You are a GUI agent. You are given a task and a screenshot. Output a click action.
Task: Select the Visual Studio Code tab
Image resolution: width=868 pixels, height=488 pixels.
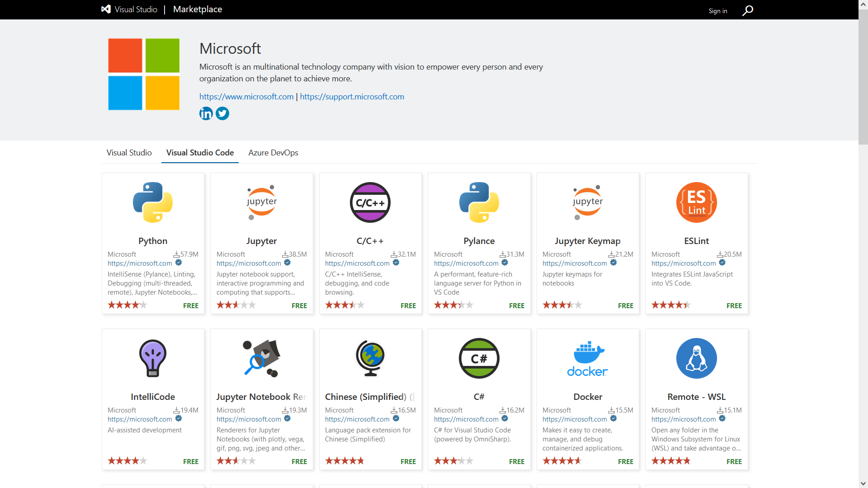[200, 153]
